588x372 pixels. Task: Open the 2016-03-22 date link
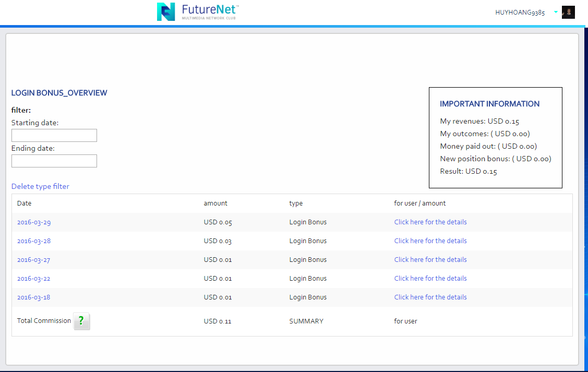pyautogui.click(x=34, y=279)
